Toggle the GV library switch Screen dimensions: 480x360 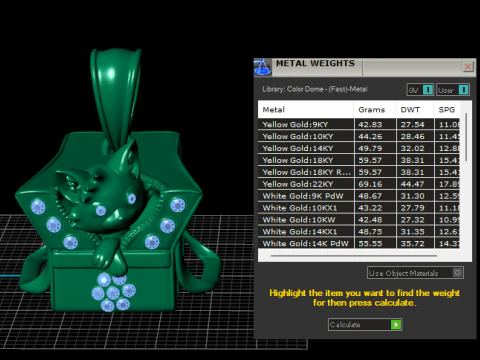(x=420, y=90)
